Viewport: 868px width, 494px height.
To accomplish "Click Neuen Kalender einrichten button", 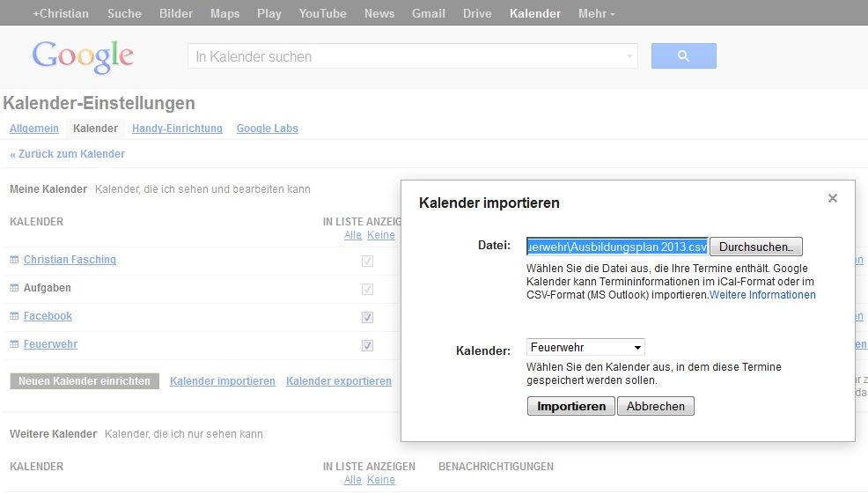I will pos(85,381).
